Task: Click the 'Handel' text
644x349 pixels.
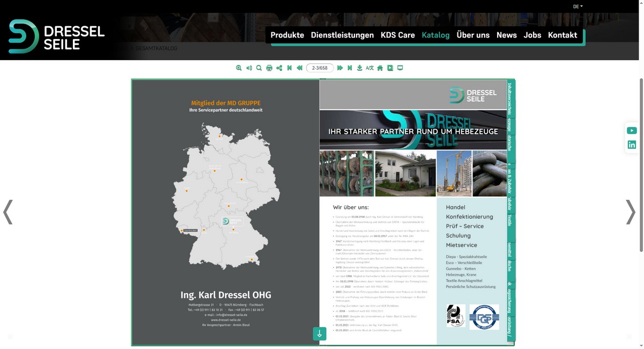Action: (455, 207)
